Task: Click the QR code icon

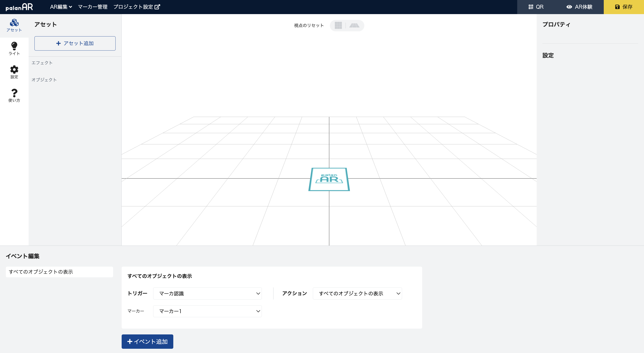Action: tap(531, 7)
